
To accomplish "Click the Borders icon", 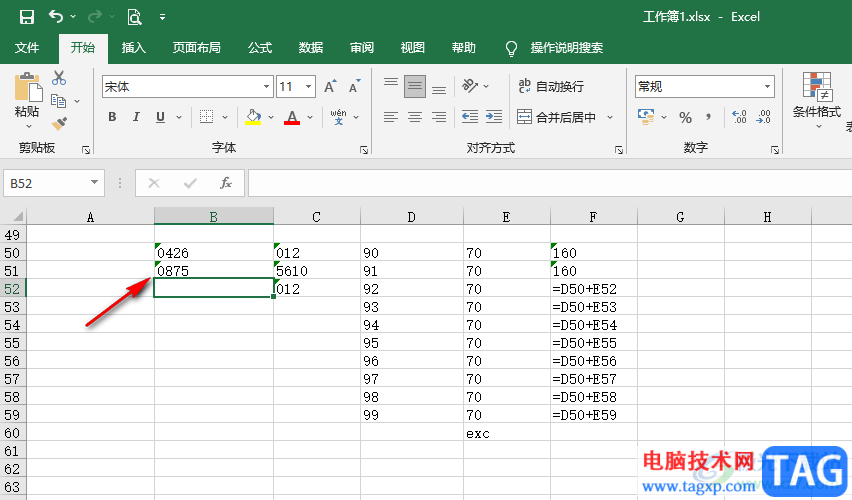I will 206,117.
